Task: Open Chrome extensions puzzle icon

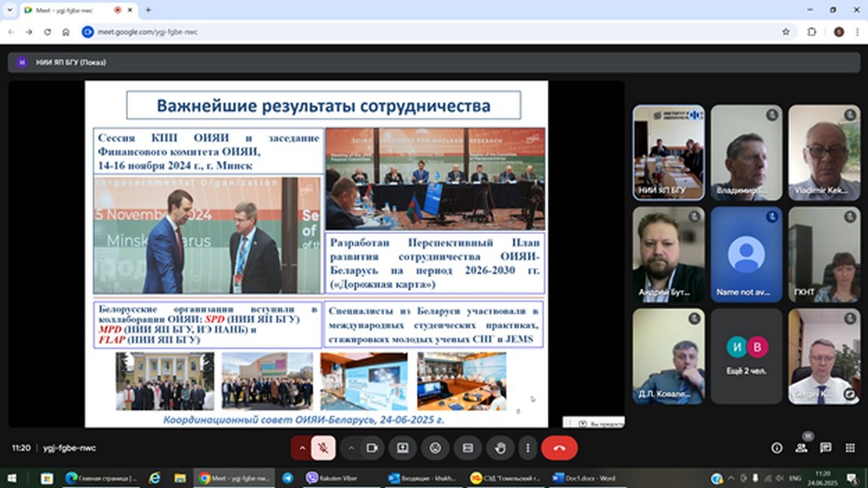Action: pos(811,31)
